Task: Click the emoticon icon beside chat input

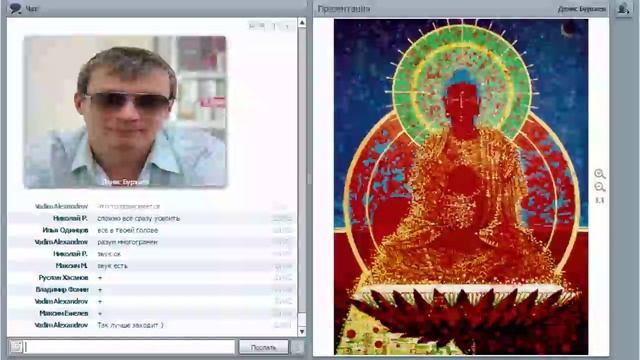Action: tap(16, 347)
